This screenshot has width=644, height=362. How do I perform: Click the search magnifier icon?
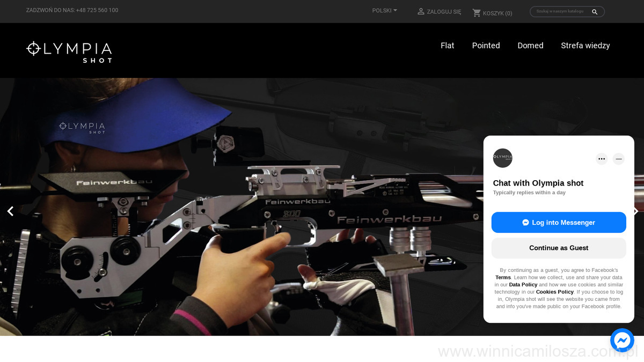pyautogui.click(x=595, y=12)
